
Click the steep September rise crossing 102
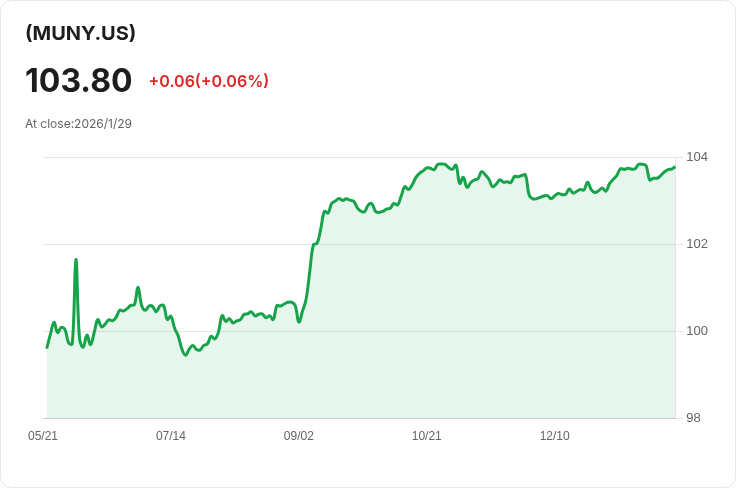point(314,244)
